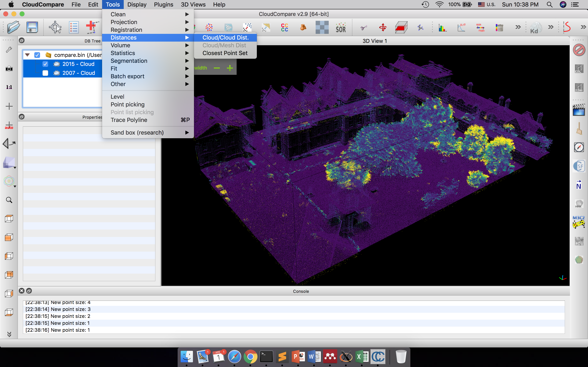Select the SOR filter tool
Viewport: 588px width, 367px height.
341,28
